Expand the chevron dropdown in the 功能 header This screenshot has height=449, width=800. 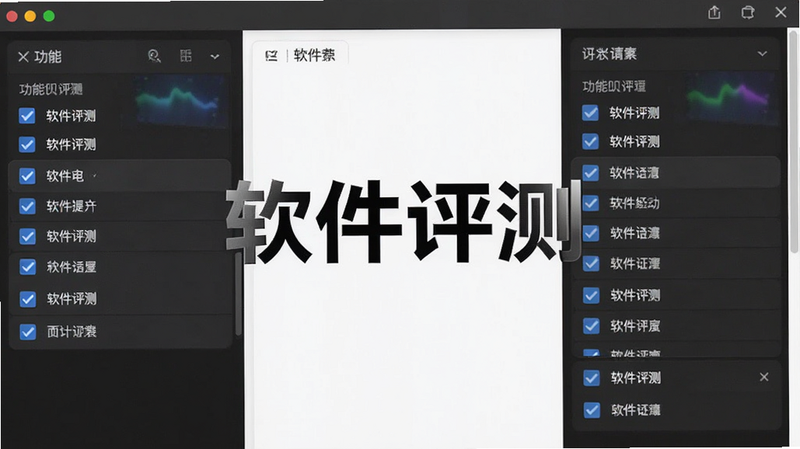tap(215, 57)
